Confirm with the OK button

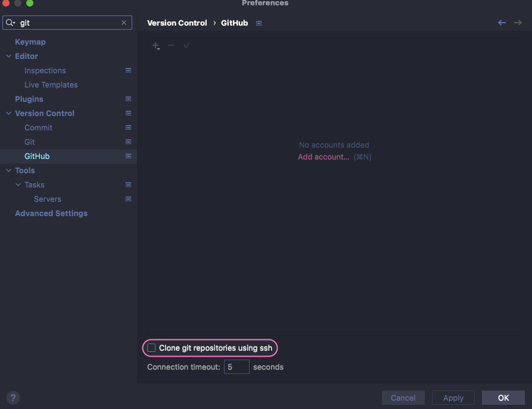[503, 398]
